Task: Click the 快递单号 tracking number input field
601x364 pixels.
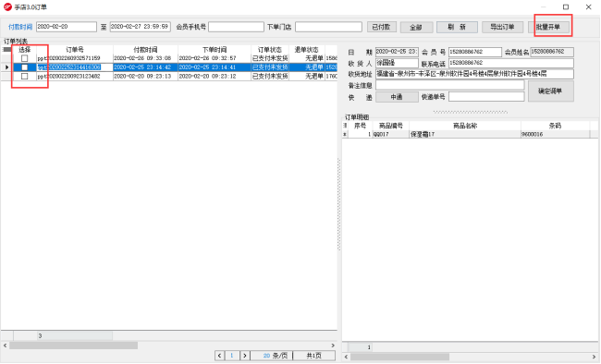Action: pyautogui.click(x=486, y=97)
